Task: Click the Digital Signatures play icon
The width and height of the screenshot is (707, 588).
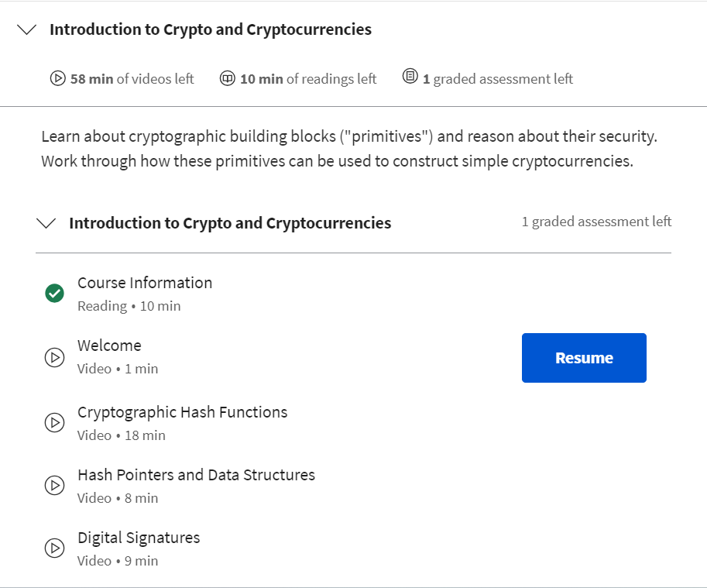Action: click(54, 548)
